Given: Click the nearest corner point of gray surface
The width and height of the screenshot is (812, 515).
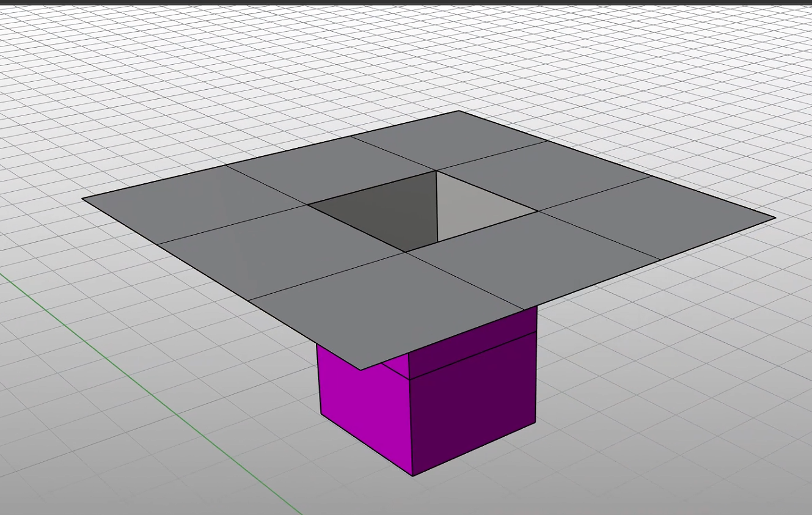Looking at the screenshot, I should point(360,370).
